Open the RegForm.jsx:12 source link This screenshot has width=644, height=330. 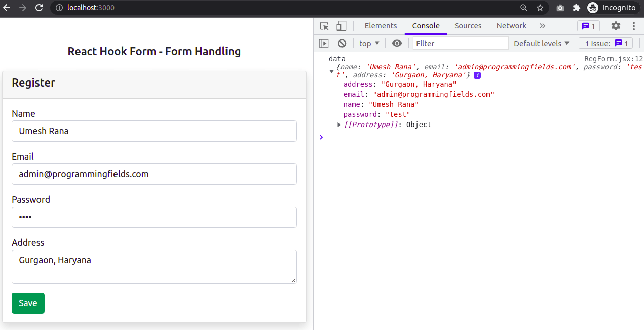click(x=613, y=59)
